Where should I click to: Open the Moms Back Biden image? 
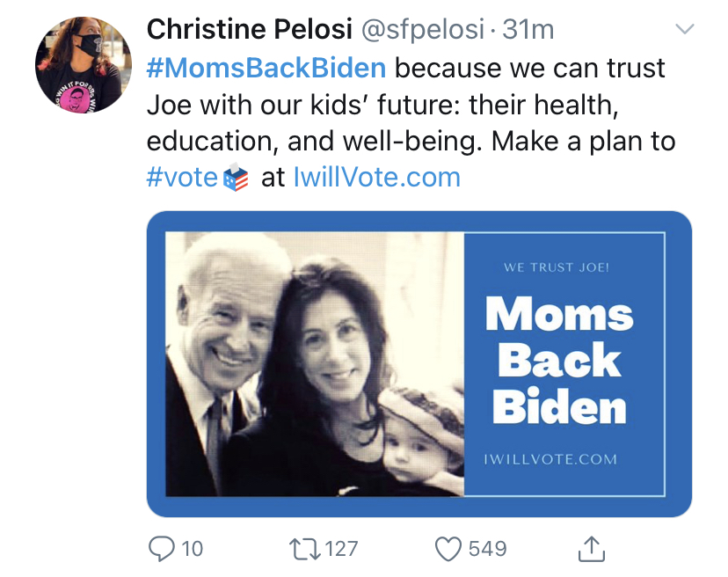419,364
